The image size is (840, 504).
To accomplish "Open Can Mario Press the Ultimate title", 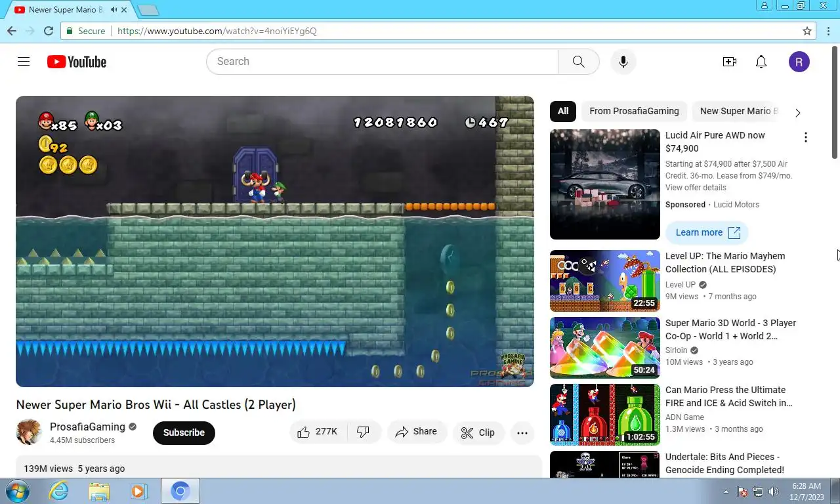I will pos(729,396).
